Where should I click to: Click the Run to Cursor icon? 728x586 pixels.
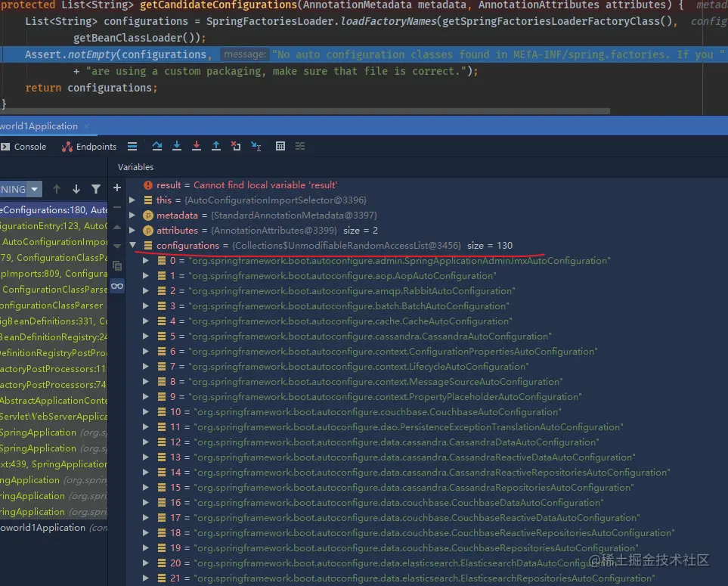(x=256, y=146)
